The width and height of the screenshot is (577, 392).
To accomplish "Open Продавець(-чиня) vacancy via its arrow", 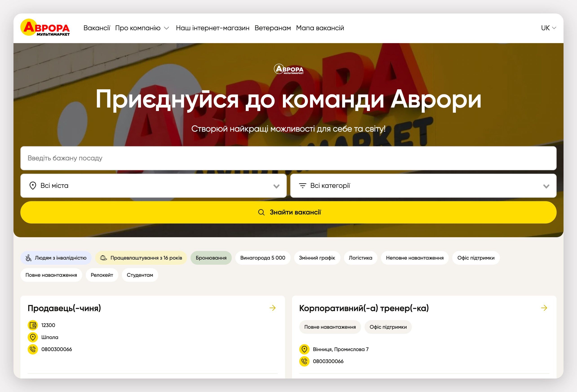I will point(273,308).
